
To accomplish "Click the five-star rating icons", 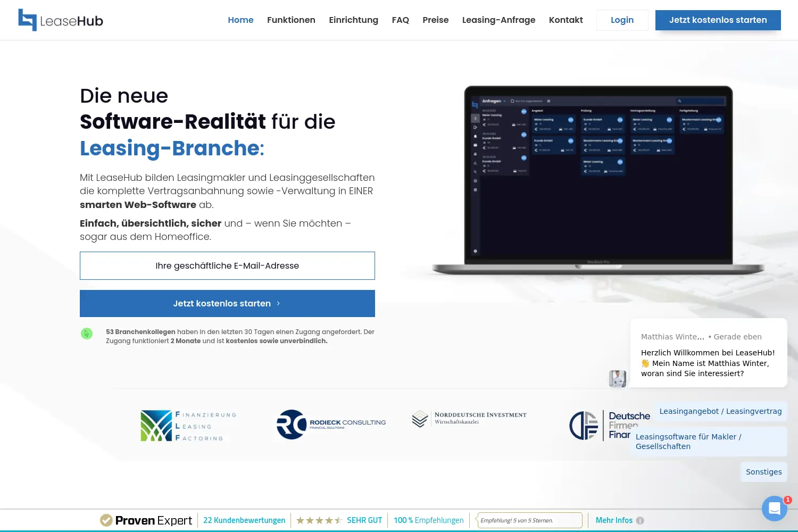I will 319,520.
